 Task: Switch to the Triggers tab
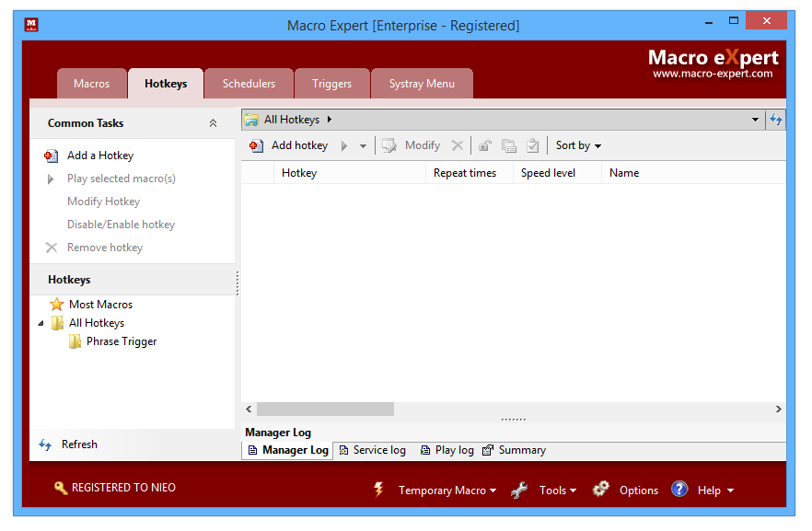click(332, 84)
